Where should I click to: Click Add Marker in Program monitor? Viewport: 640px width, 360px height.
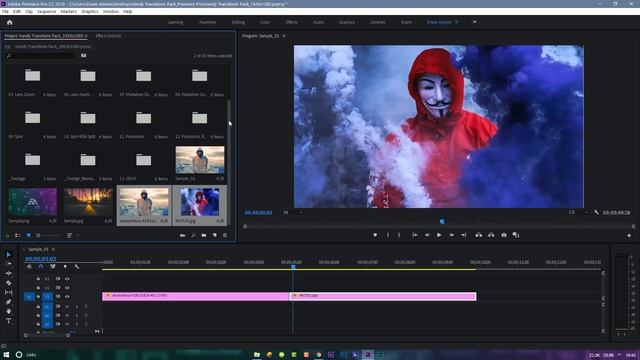click(375, 235)
